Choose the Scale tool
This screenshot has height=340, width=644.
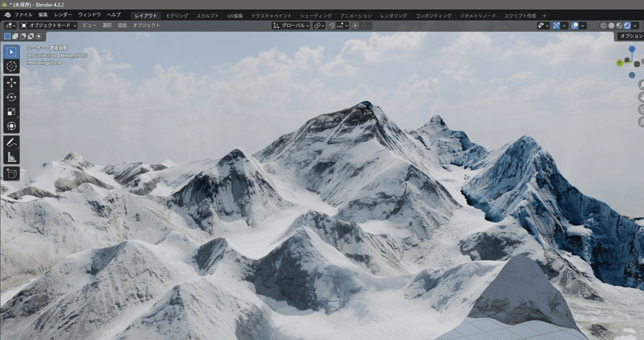(x=12, y=111)
